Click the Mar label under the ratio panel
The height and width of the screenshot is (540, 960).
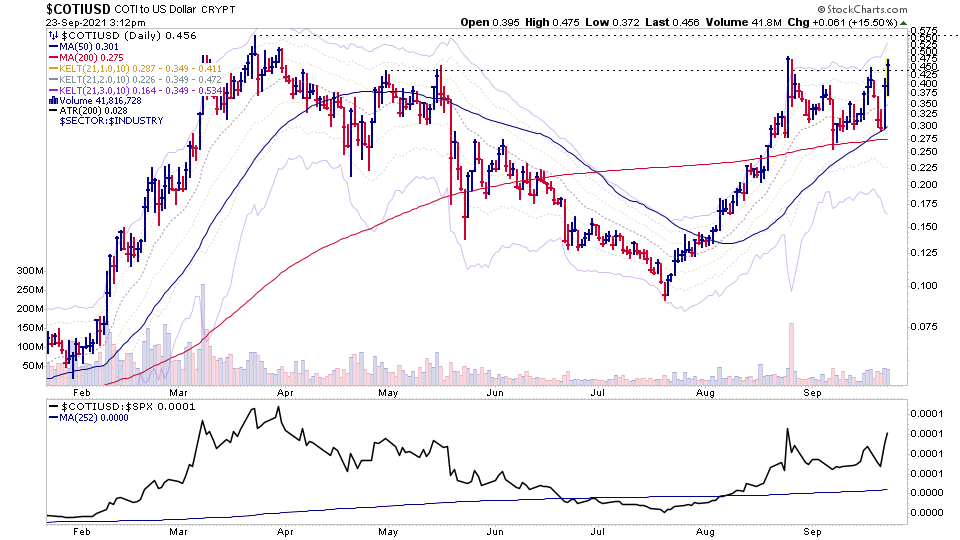pyautogui.click(x=178, y=532)
